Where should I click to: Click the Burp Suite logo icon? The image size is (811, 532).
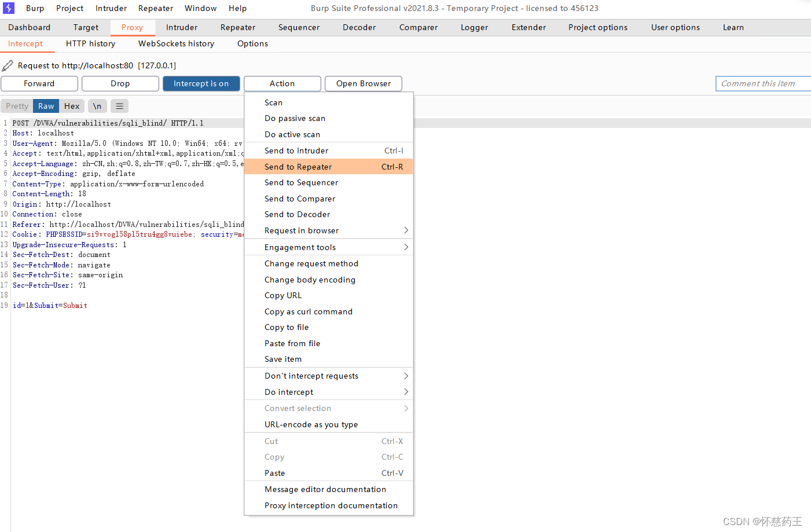pos(9,8)
